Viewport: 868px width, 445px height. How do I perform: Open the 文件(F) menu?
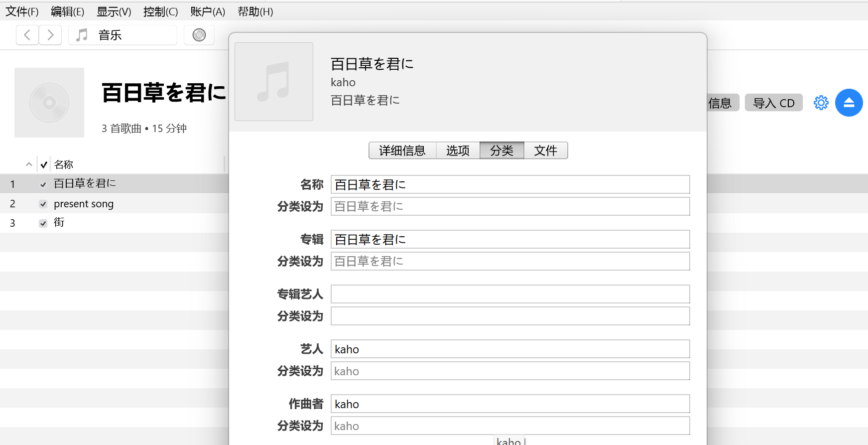(22, 11)
